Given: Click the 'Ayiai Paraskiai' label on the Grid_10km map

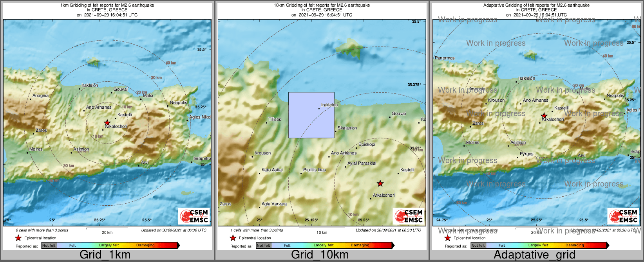Looking at the screenshot, I should [362, 163].
